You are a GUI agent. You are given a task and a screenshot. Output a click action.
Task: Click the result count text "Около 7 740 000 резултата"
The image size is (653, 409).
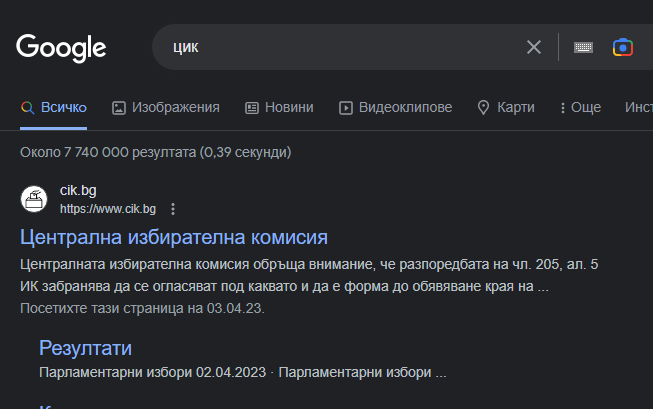point(108,152)
